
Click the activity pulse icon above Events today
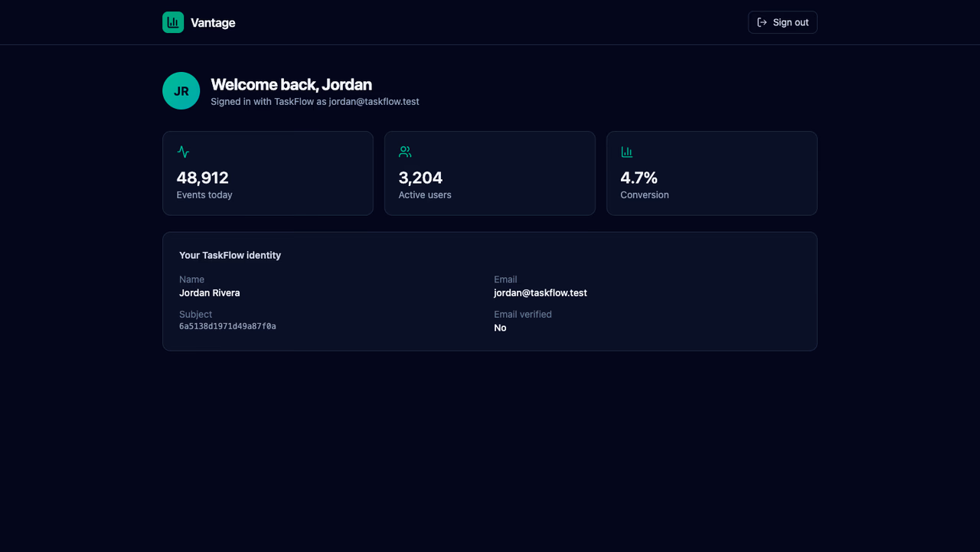[183, 152]
